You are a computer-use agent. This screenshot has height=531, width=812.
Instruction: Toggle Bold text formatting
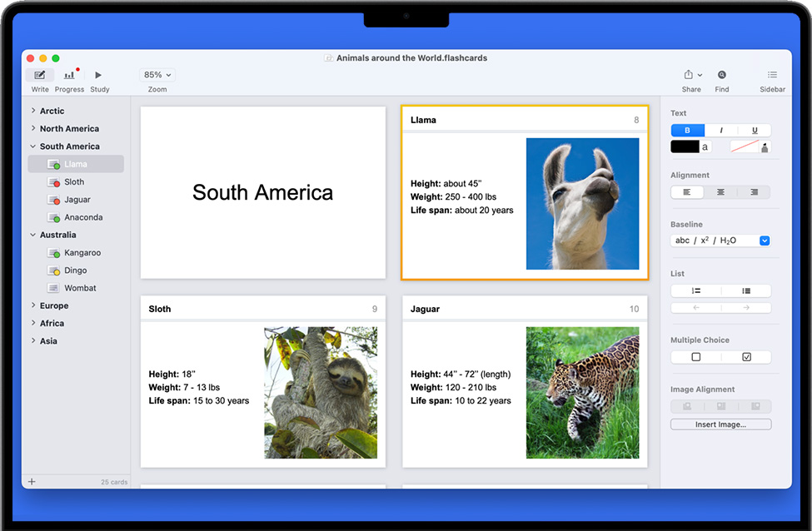coord(687,131)
